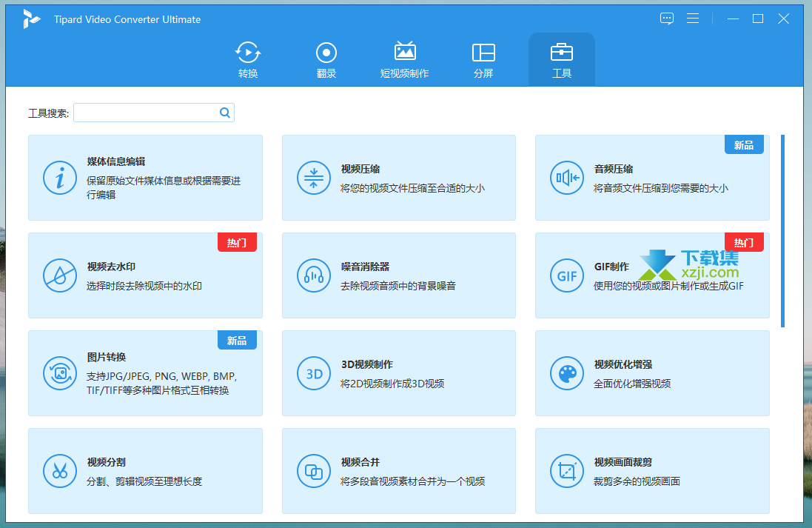The image size is (812, 528).
Task: Click the video merger icon
Action: pos(314,471)
